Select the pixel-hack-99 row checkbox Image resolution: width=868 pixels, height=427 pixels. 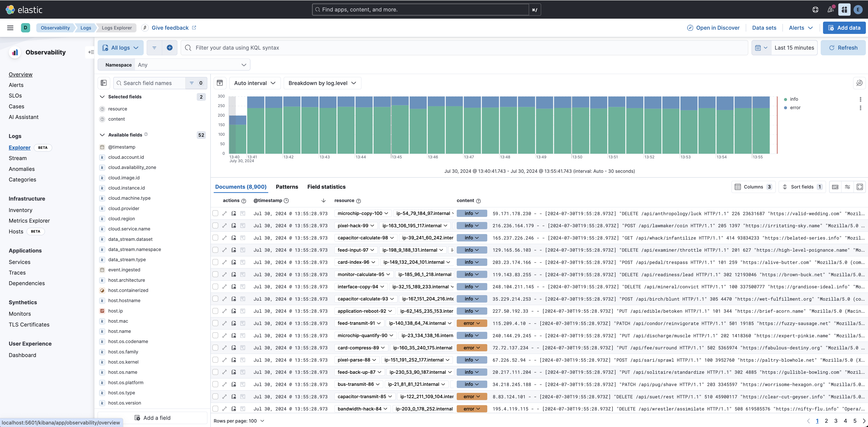tap(215, 226)
